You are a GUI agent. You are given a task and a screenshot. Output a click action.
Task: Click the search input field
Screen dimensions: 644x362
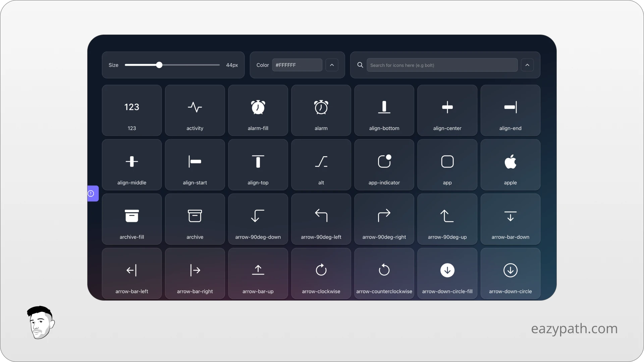(442, 65)
